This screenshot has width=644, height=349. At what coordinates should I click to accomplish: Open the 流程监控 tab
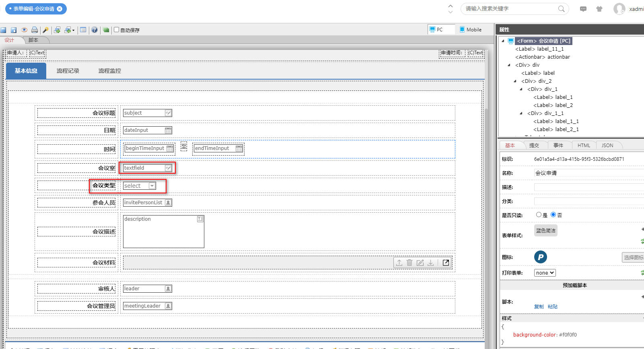click(110, 71)
